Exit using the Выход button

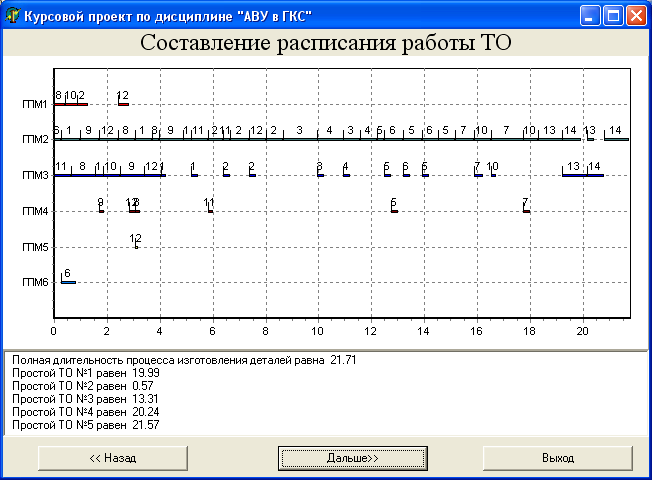click(558, 458)
